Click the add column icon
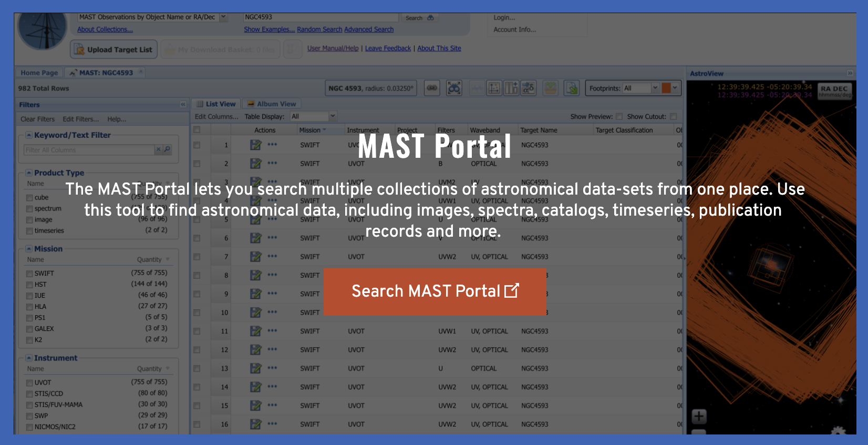Viewport: 868px width, 445px height. point(511,88)
